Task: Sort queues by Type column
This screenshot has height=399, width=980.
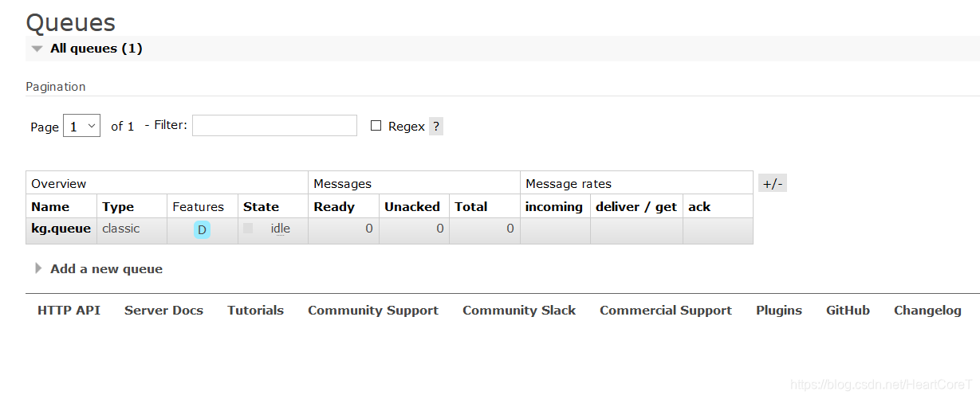Action: click(118, 207)
